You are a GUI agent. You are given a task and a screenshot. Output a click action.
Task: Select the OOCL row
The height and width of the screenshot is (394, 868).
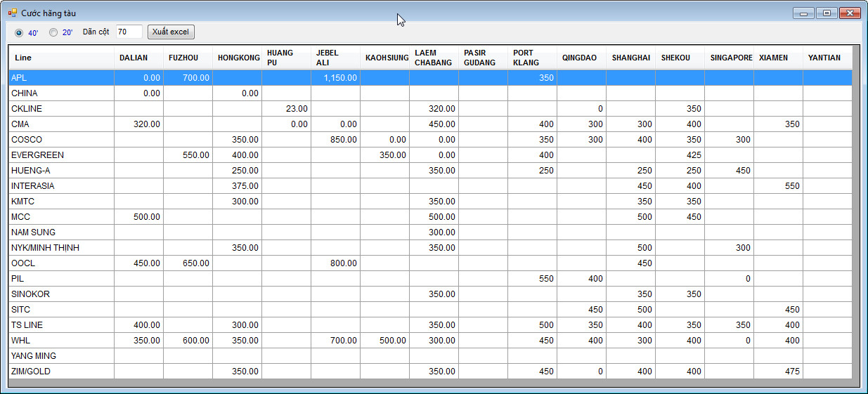pyautogui.click(x=430, y=263)
